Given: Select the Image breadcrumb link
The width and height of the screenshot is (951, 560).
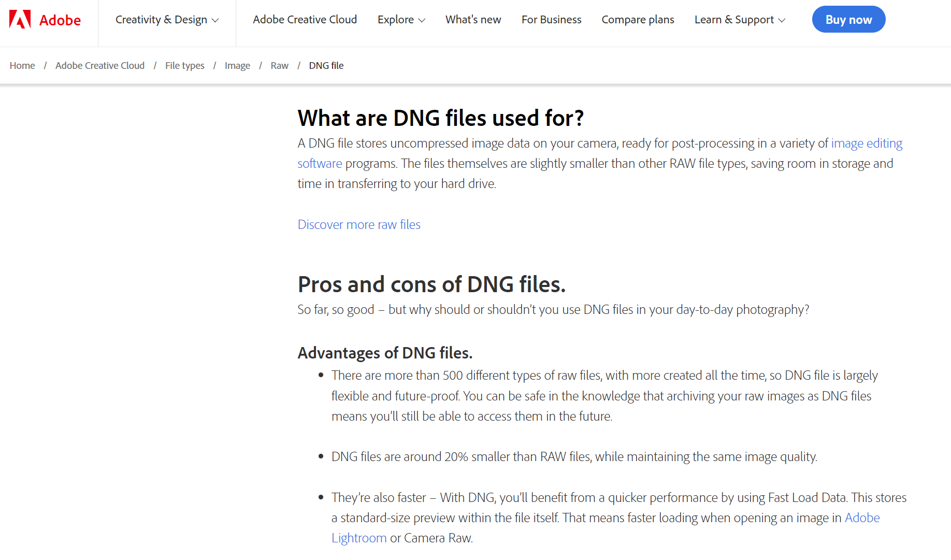Looking at the screenshot, I should [x=237, y=65].
